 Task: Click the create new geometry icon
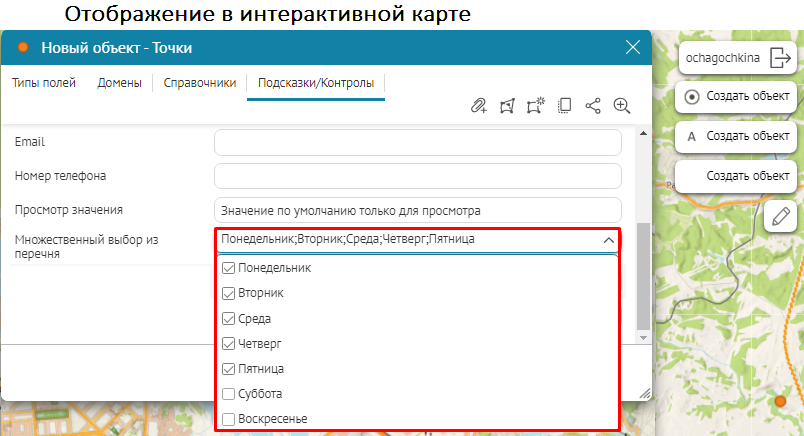tap(535, 106)
